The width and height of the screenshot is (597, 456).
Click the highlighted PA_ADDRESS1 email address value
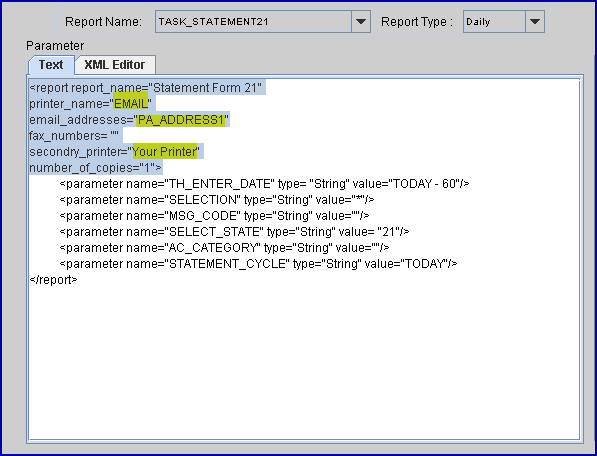tap(180, 120)
